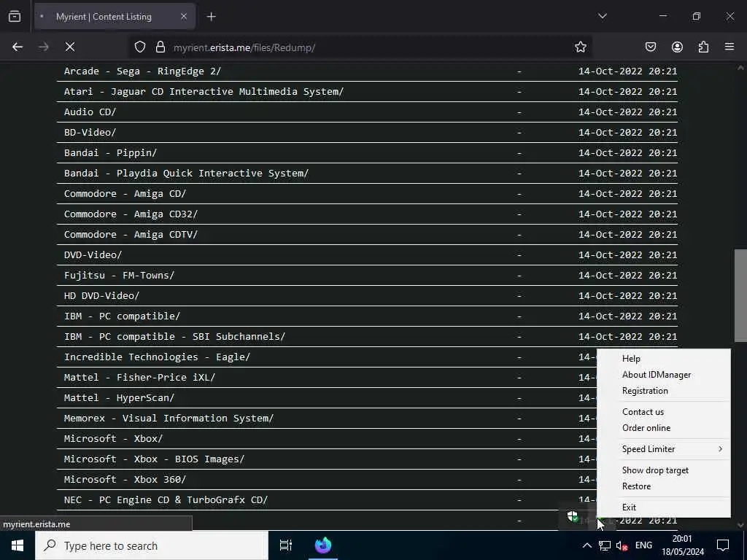Viewport: 747px width, 560px height.
Task: Open IBM - PC compatible - SBI Subchannels
Action: (175, 337)
